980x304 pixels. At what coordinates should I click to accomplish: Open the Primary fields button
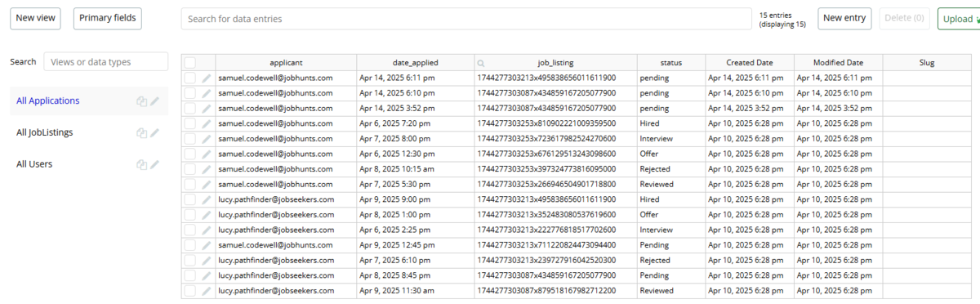tap(108, 18)
